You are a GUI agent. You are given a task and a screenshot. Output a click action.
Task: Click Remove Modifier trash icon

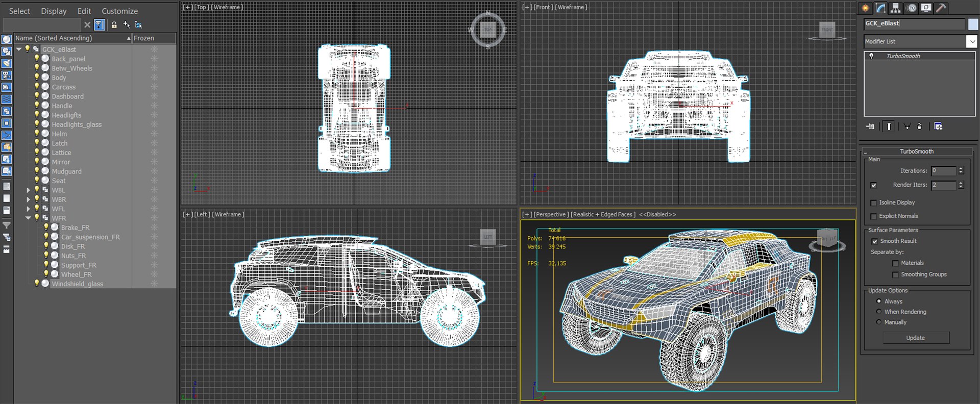[x=920, y=127]
